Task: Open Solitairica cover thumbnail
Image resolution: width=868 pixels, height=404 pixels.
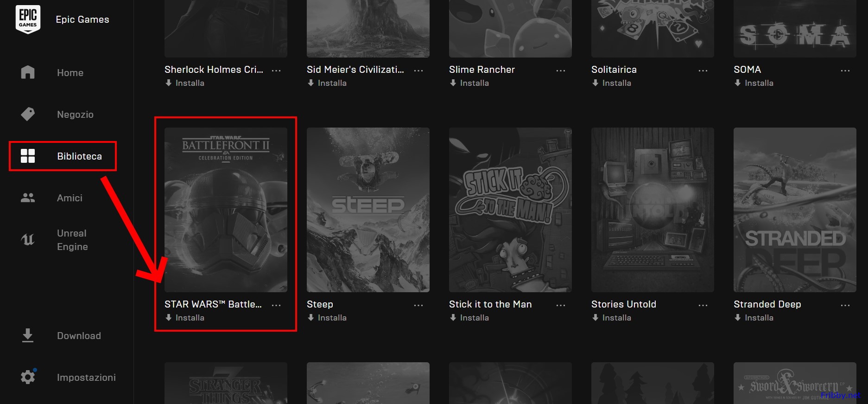Action: [x=653, y=29]
